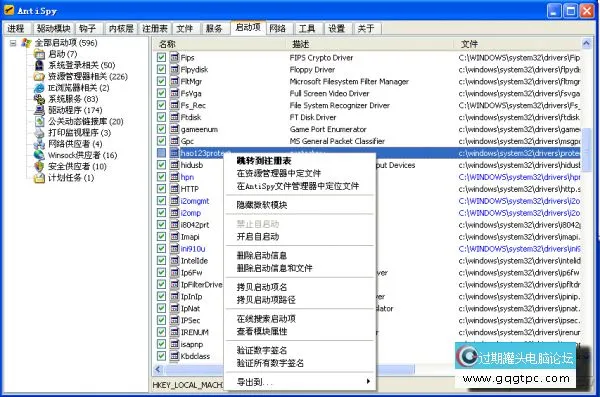The image size is (600, 397).
Task: Uncheck the i2omgmt checkbox
Action: tap(161, 201)
